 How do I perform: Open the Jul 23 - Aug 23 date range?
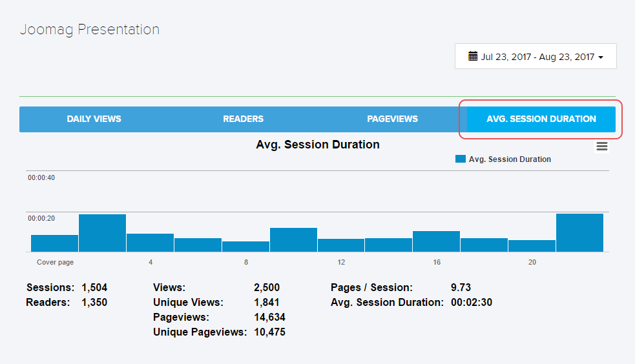(x=537, y=57)
